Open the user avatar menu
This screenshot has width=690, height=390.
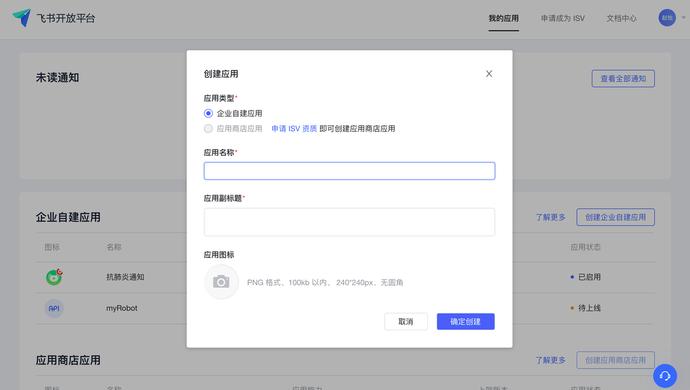[667, 18]
